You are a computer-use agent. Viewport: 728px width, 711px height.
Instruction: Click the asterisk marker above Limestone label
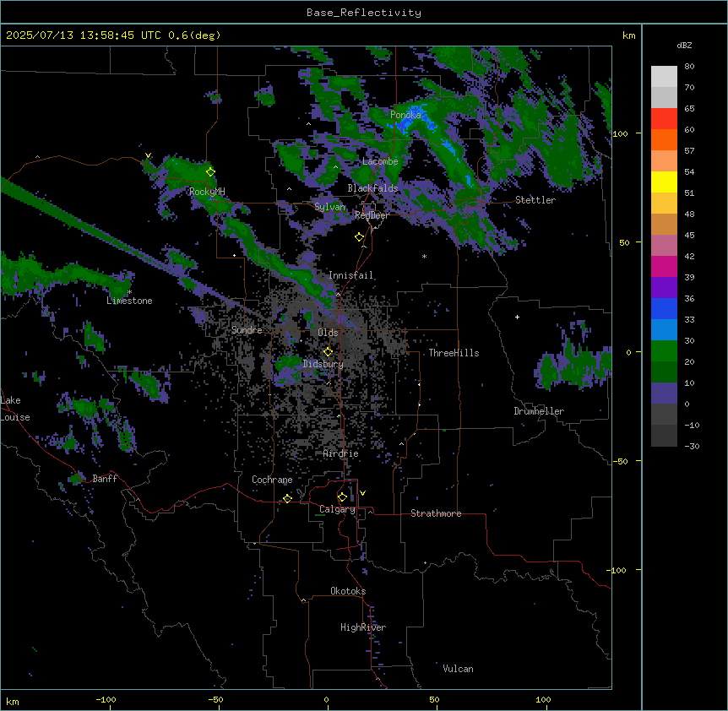[x=130, y=292]
